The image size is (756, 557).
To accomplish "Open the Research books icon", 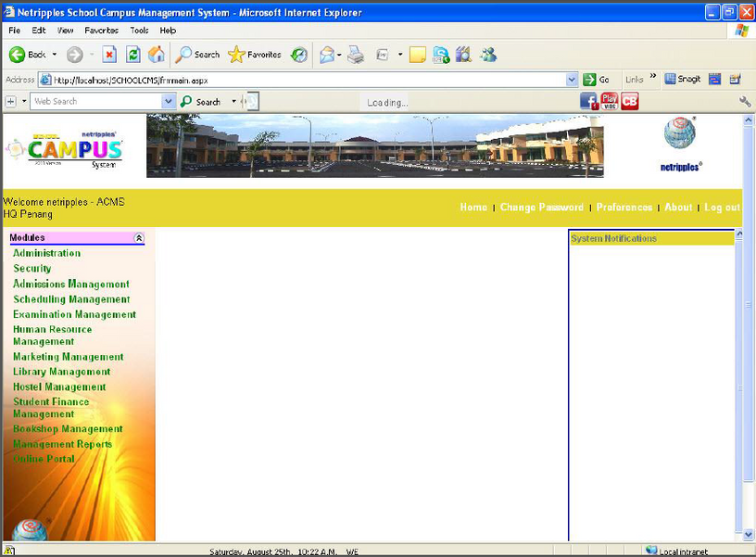I will point(464,55).
